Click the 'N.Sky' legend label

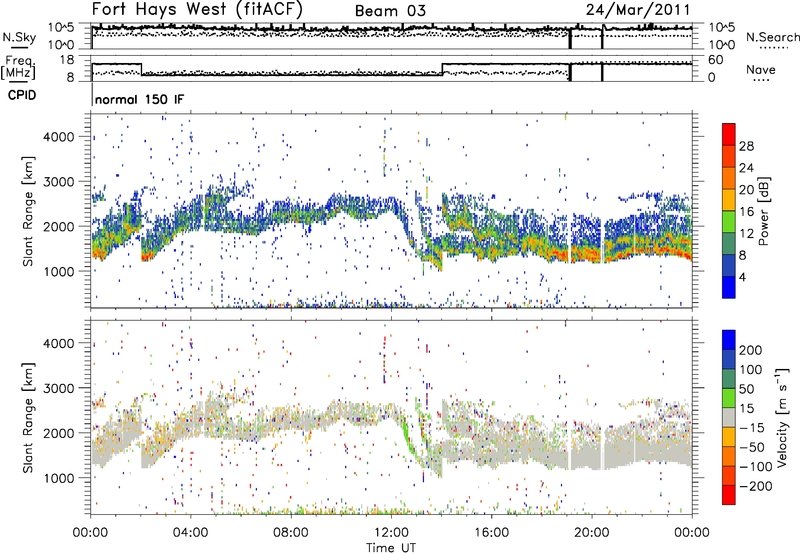tap(19, 37)
